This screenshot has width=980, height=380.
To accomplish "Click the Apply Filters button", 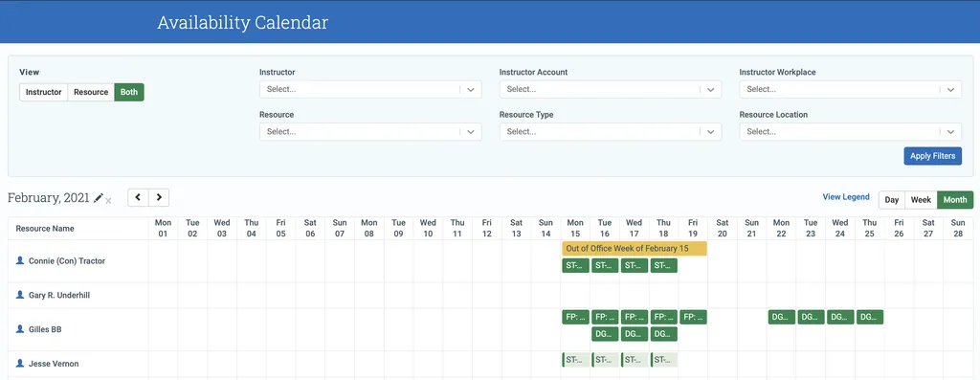I will click(x=932, y=156).
